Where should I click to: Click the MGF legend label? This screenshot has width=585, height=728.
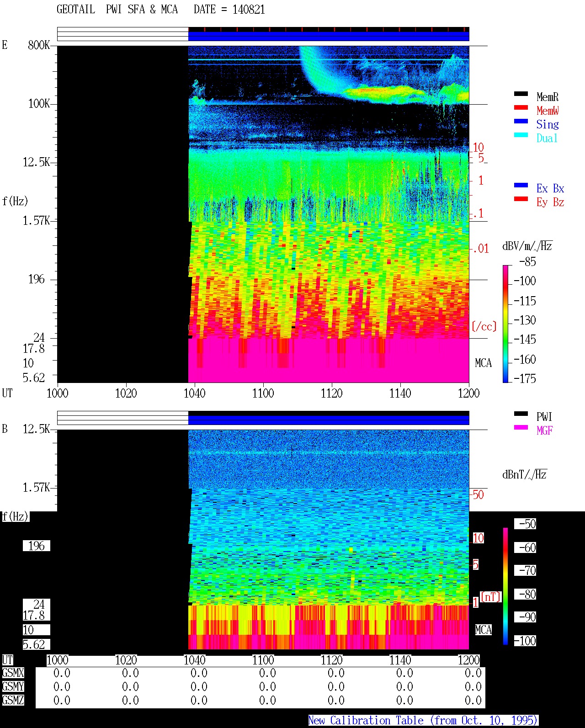[545, 430]
